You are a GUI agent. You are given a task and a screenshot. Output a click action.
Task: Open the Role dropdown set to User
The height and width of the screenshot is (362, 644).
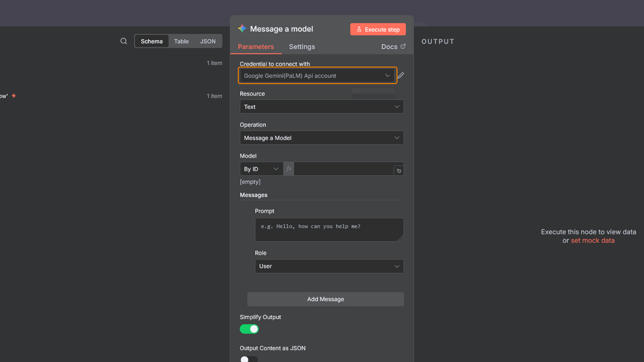coord(329,266)
